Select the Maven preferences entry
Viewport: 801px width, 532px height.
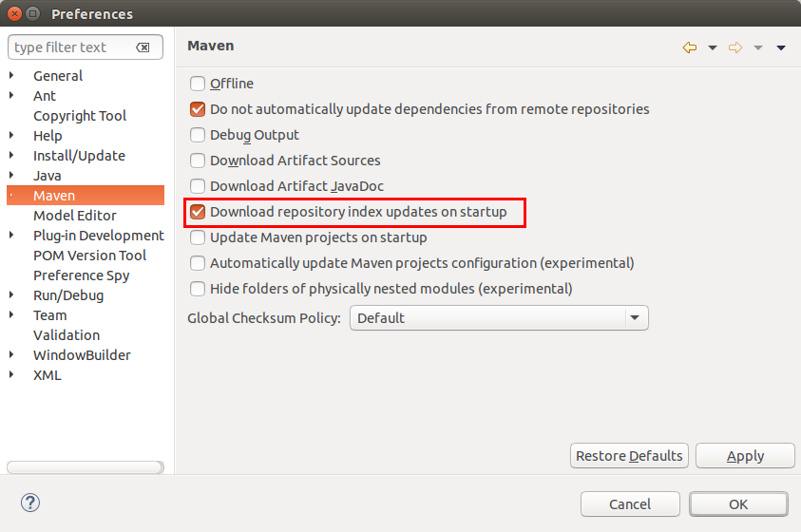click(x=86, y=196)
